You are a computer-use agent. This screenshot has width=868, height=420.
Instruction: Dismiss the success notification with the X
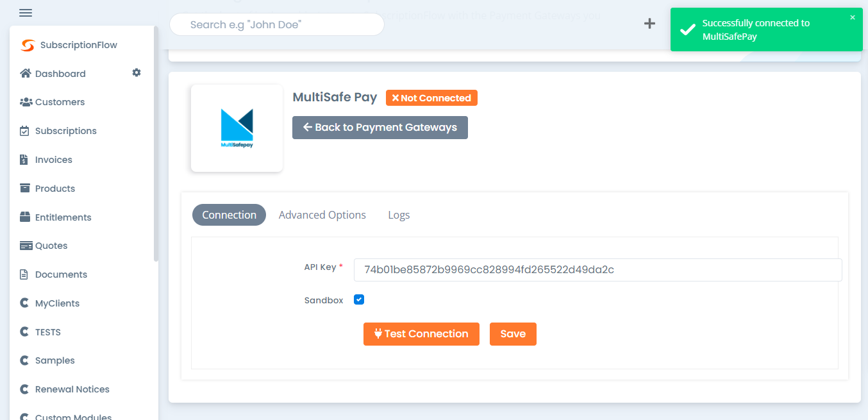(853, 17)
